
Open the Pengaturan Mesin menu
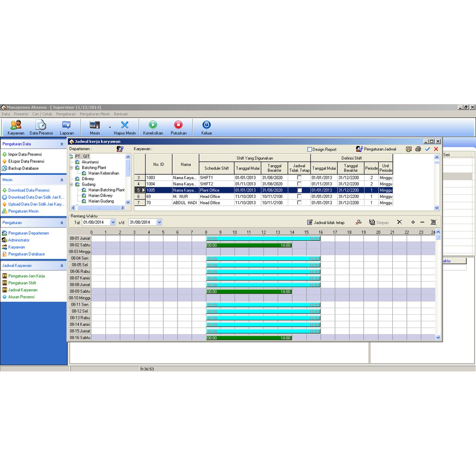point(95,114)
